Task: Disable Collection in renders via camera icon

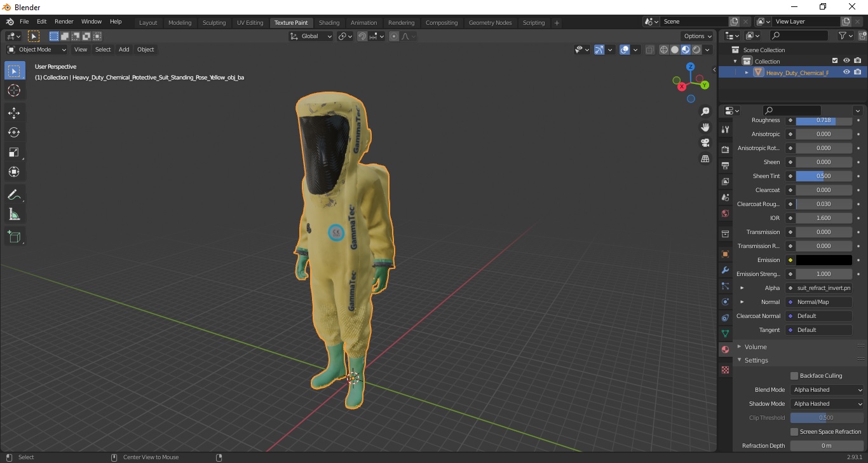Action: click(x=858, y=61)
